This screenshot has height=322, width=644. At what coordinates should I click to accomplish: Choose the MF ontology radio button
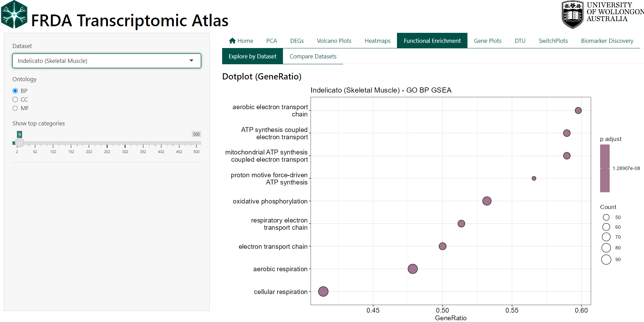click(15, 108)
